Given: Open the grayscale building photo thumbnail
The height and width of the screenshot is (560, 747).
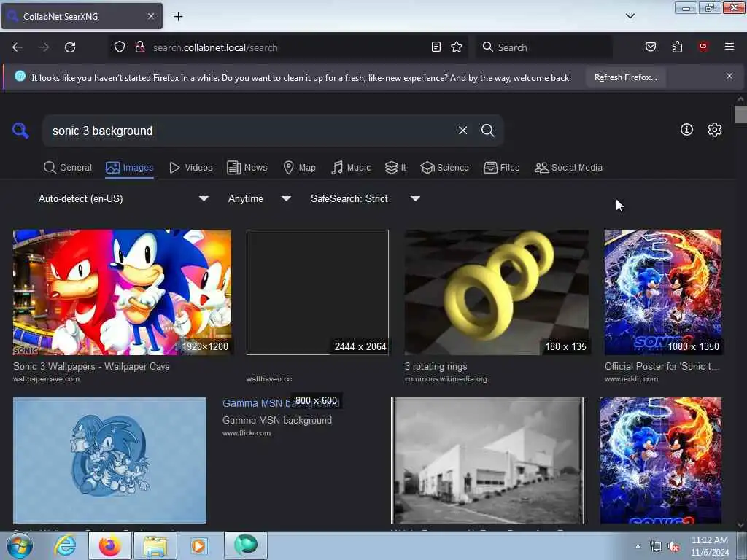Looking at the screenshot, I should click(487, 461).
